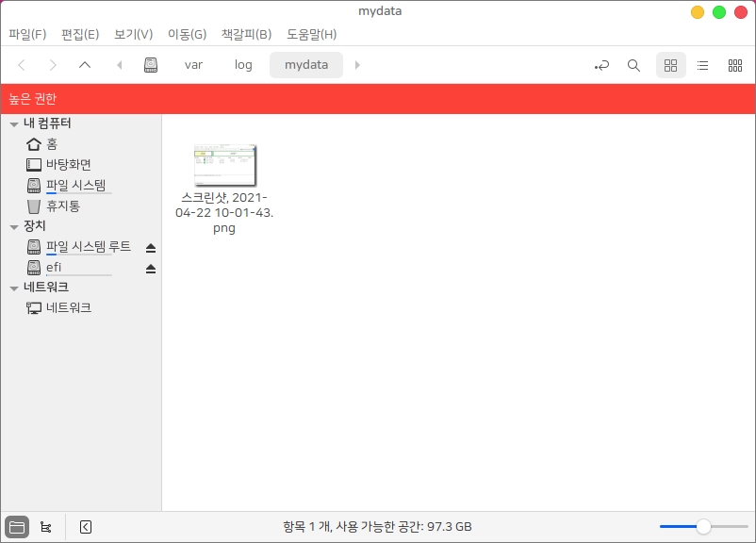Open the 파일(F) menu
The width and height of the screenshot is (756, 543).
(x=27, y=34)
